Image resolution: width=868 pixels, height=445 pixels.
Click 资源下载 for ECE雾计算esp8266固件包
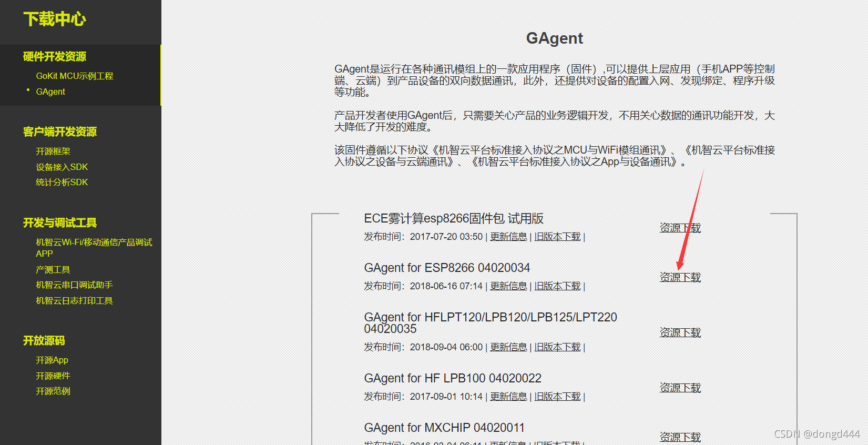tap(680, 228)
